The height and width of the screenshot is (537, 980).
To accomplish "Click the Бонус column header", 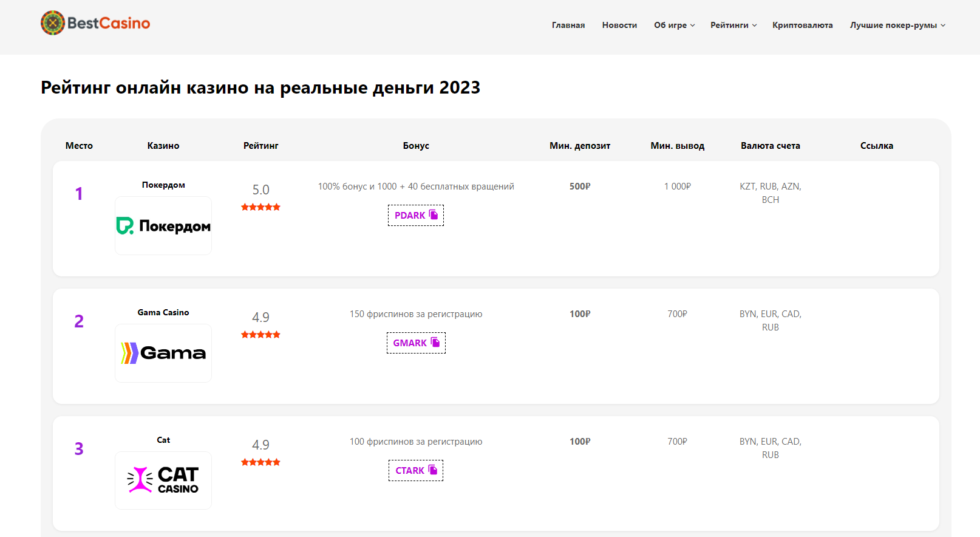I will pyautogui.click(x=416, y=146).
